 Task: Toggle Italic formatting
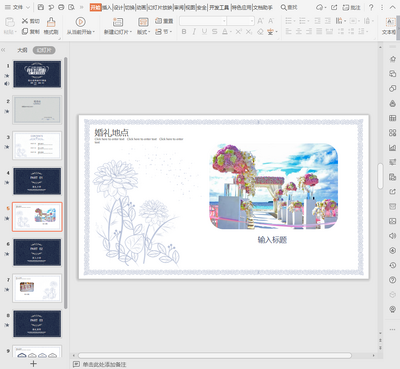[x=194, y=32]
